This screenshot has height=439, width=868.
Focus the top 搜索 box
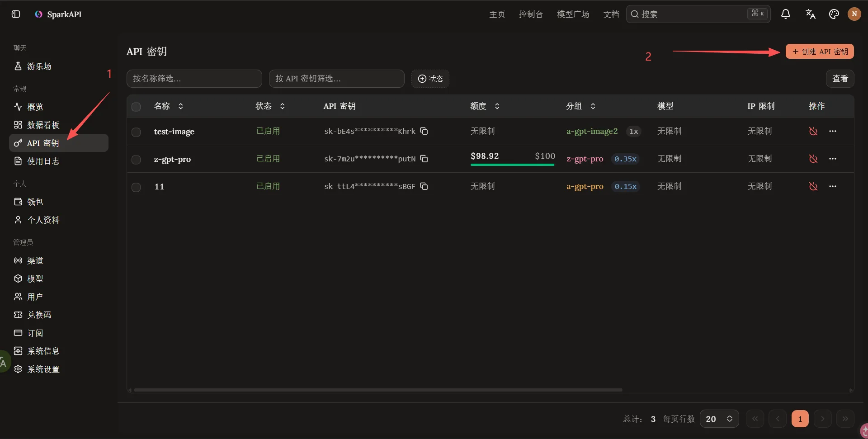pyautogui.click(x=698, y=14)
